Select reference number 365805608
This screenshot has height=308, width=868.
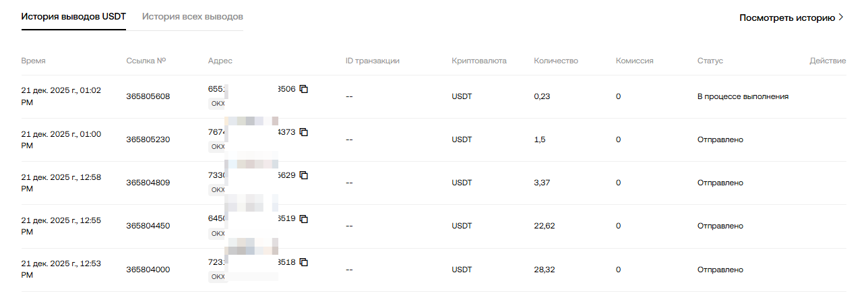click(148, 96)
